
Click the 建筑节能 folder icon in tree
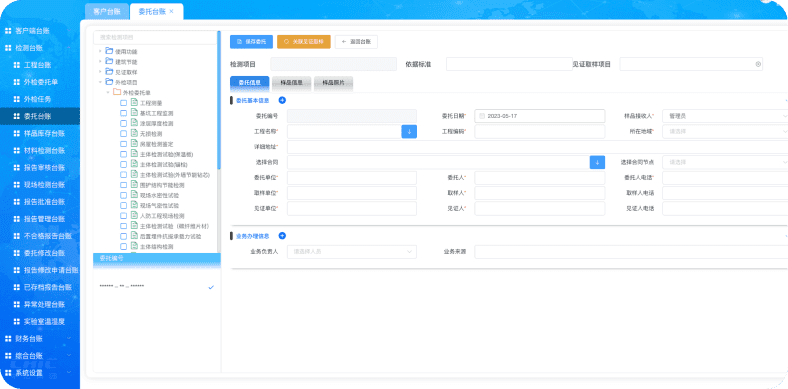pos(109,62)
